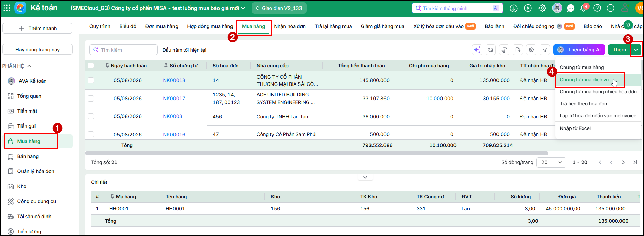Image resolution: width=644 pixels, height=236 pixels.
Task: Click the horizontal scrollbar under the table
Action: 317,153
